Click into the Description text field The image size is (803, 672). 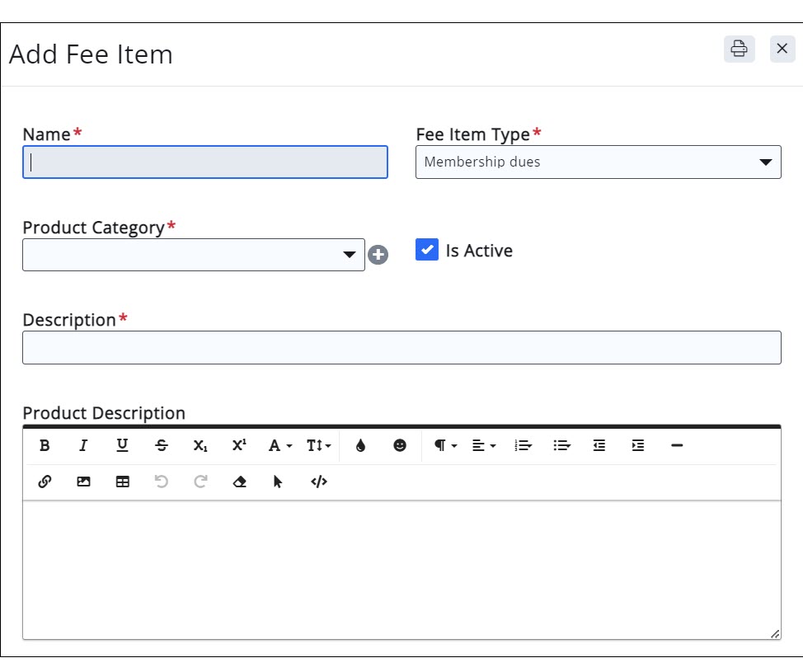(401, 347)
